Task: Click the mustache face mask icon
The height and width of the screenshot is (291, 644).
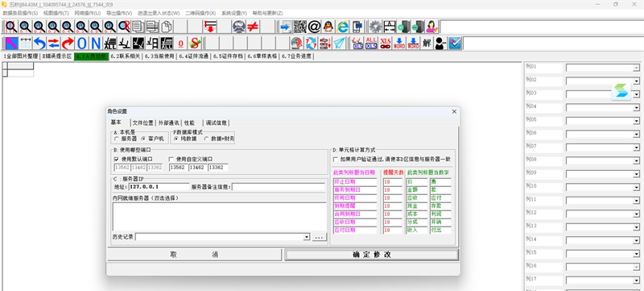Action: point(238,27)
